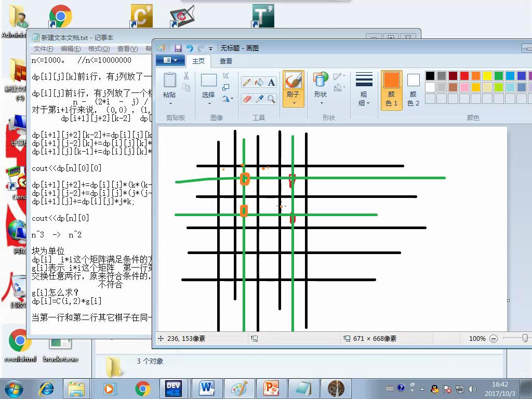The width and height of the screenshot is (532, 399).
Task: Pick the red color swatch
Action: [x=464, y=76]
